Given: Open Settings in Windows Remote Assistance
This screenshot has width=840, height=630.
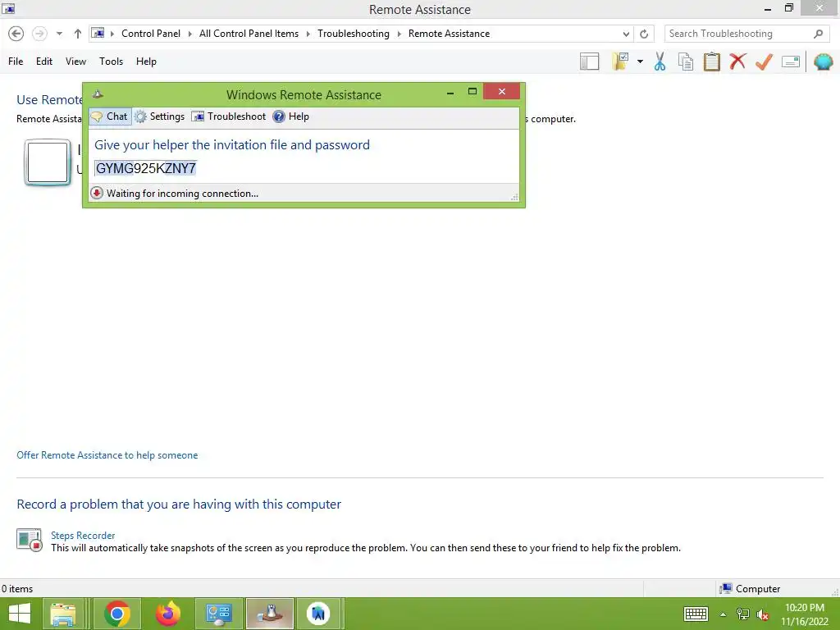Looking at the screenshot, I should pos(160,116).
